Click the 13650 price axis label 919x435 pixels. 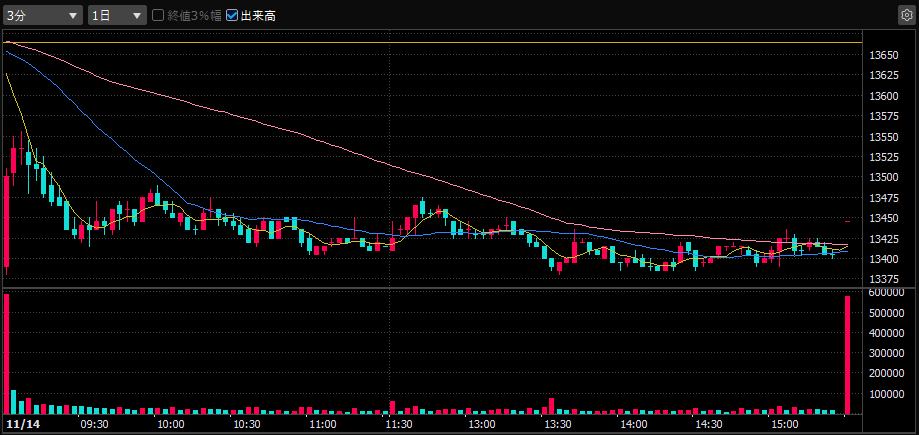pyautogui.click(x=884, y=55)
